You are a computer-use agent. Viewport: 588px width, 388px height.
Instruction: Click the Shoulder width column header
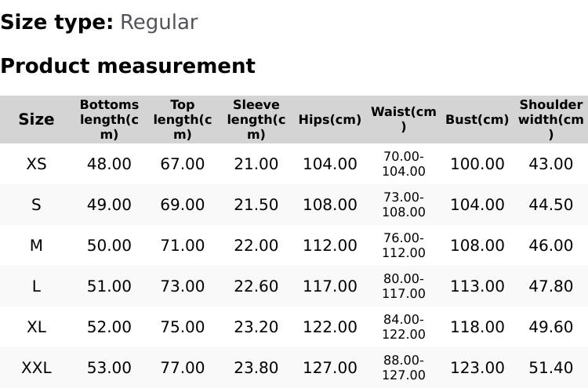[x=551, y=119]
